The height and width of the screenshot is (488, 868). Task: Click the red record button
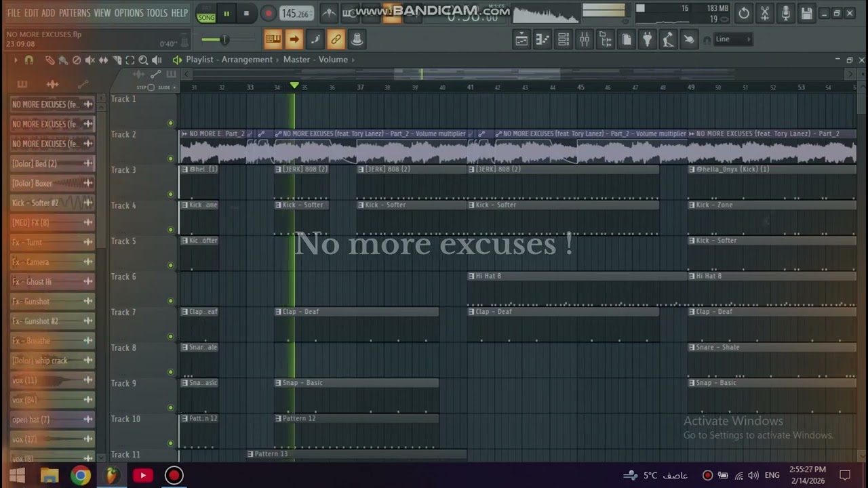click(x=268, y=14)
